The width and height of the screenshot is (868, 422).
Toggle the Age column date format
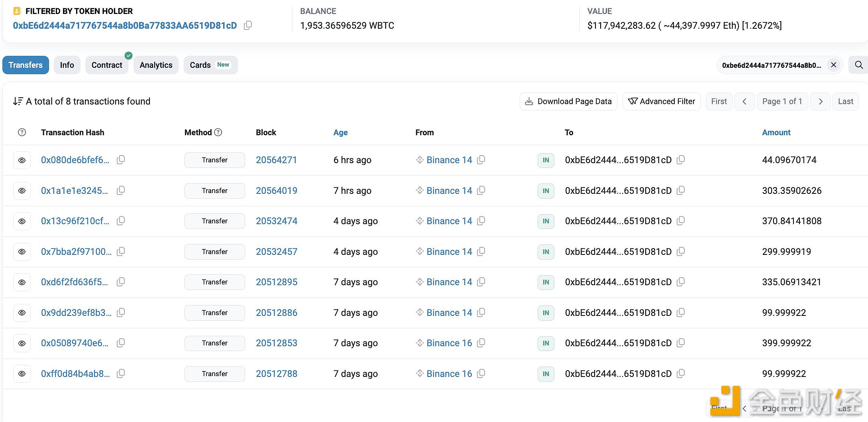(x=340, y=132)
